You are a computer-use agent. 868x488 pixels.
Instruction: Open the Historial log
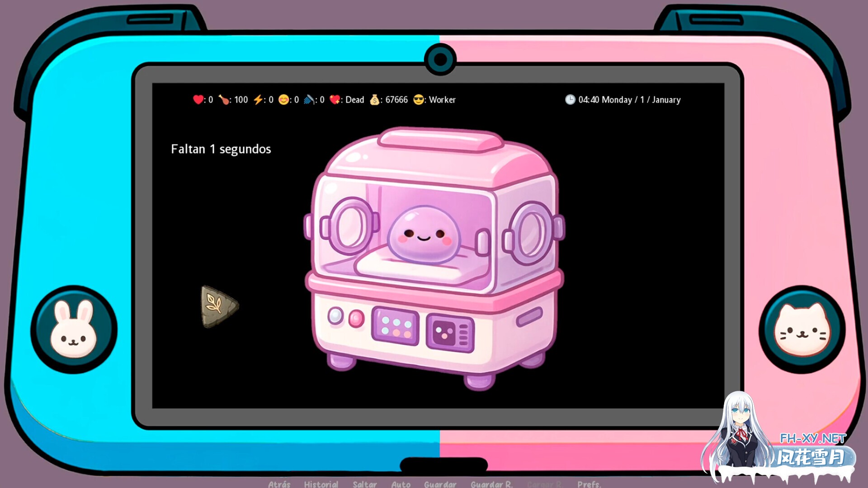321,484
